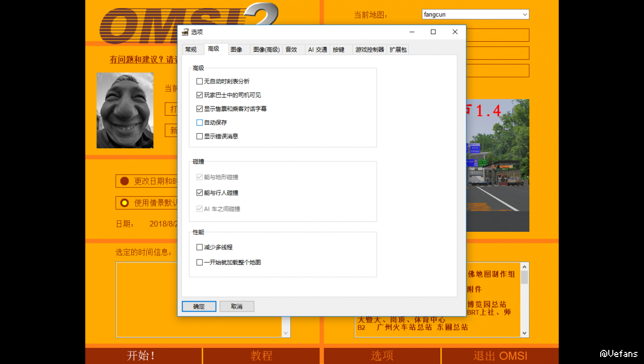Click the map description scrollbar up arrow

point(524,267)
